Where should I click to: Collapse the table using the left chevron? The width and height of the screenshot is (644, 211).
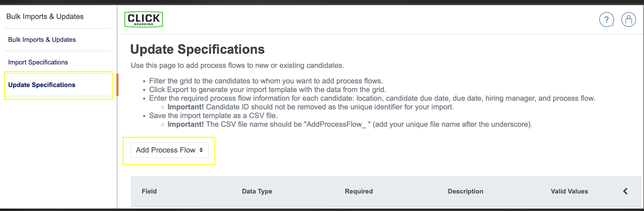coord(625,191)
